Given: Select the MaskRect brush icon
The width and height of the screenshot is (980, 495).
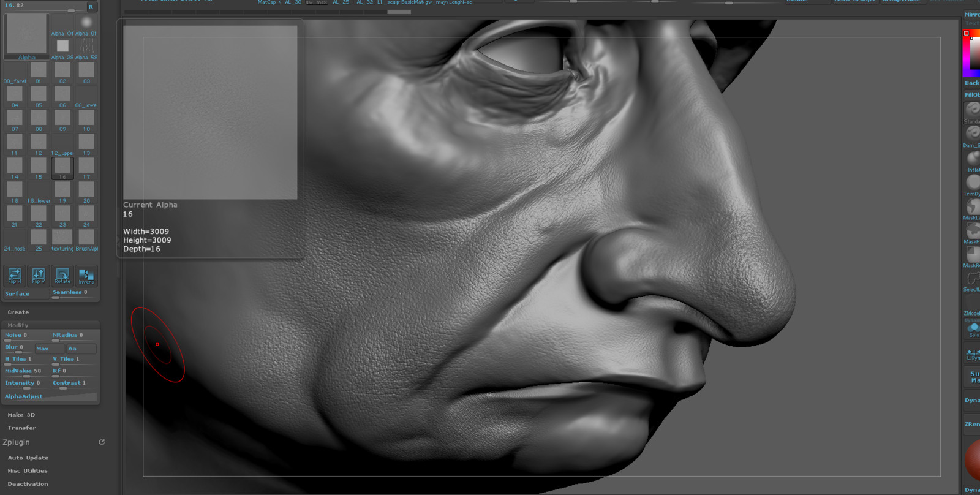Looking at the screenshot, I should point(973,256).
